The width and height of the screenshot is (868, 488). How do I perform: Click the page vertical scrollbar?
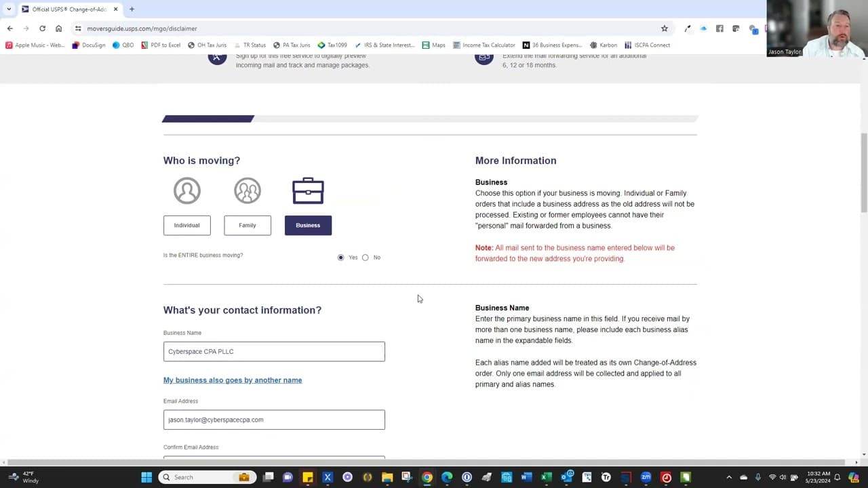863,173
